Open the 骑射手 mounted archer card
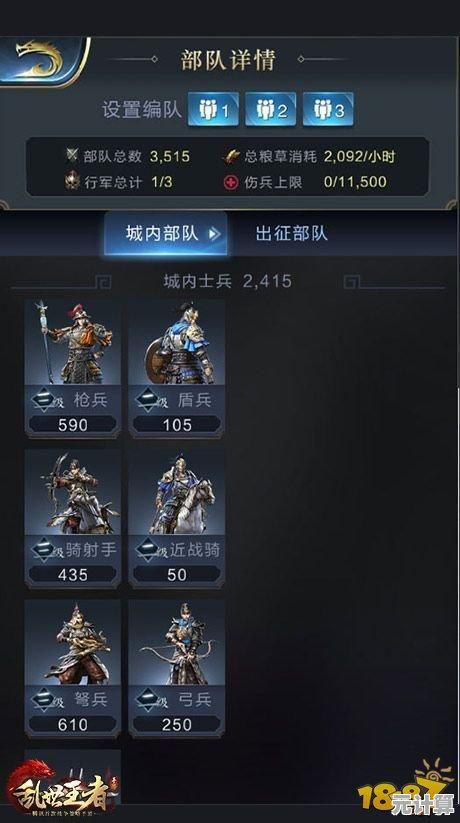Image resolution: width=460 pixels, height=823 pixels. pos(73,518)
